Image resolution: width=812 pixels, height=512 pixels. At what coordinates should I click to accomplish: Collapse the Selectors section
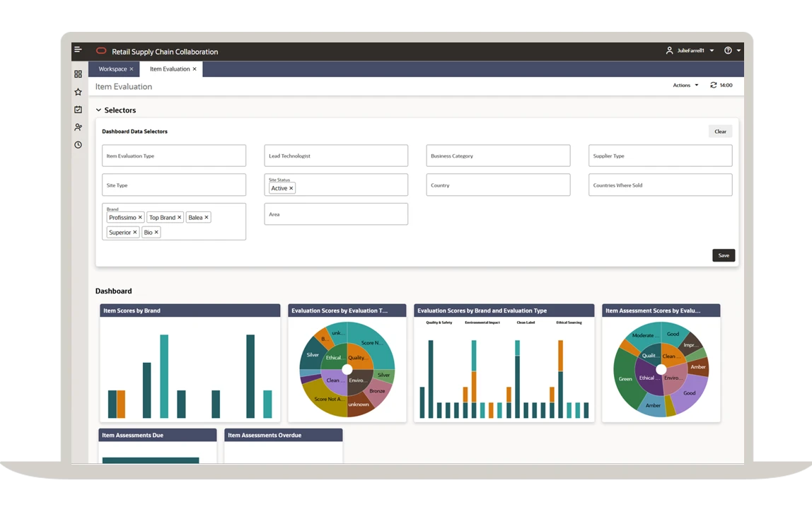click(98, 110)
